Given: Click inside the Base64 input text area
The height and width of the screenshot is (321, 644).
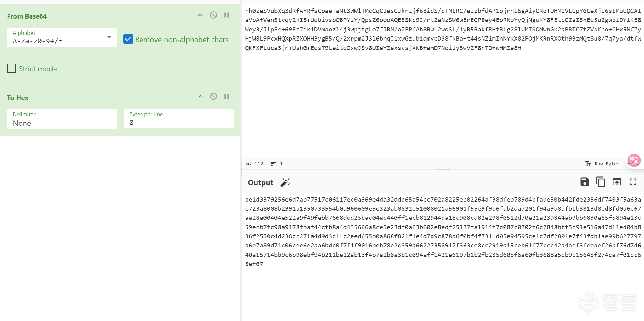Looking at the screenshot, I should point(441,94).
